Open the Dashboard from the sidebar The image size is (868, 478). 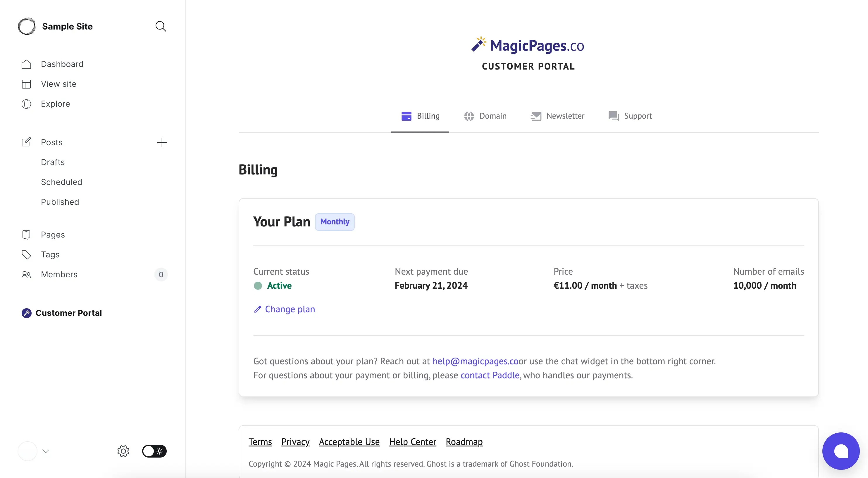click(x=62, y=64)
